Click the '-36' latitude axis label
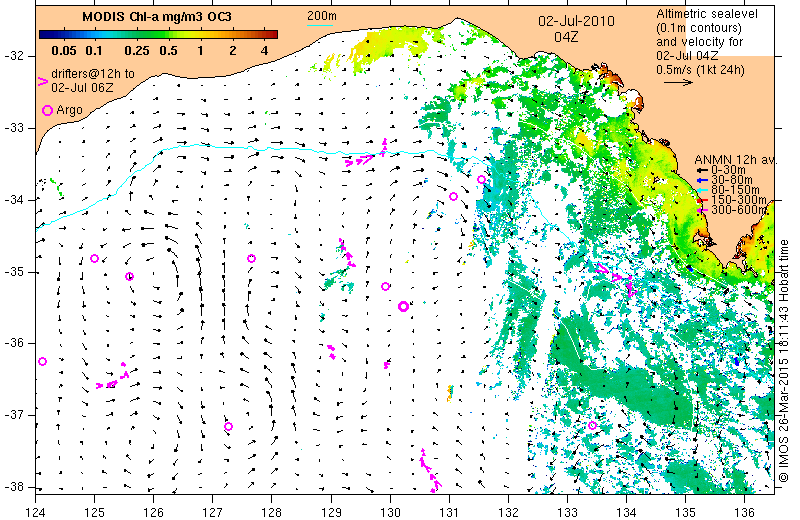The image size is (800, 520). 13,343
